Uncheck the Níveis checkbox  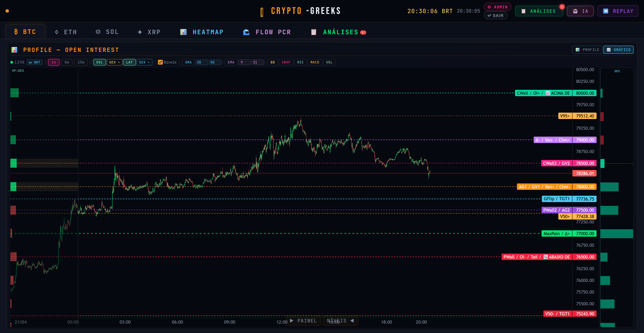160,62
